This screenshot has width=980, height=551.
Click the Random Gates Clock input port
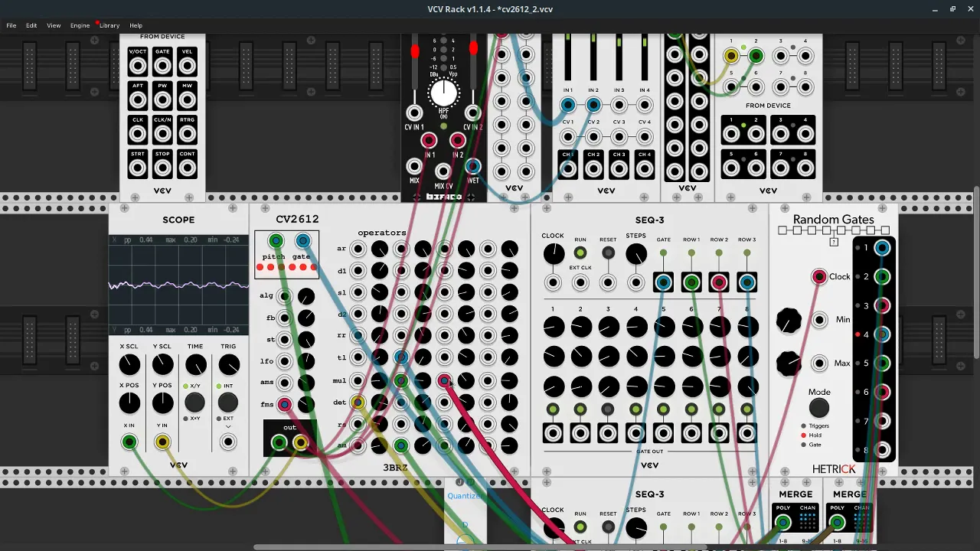(x=820, y=276)
